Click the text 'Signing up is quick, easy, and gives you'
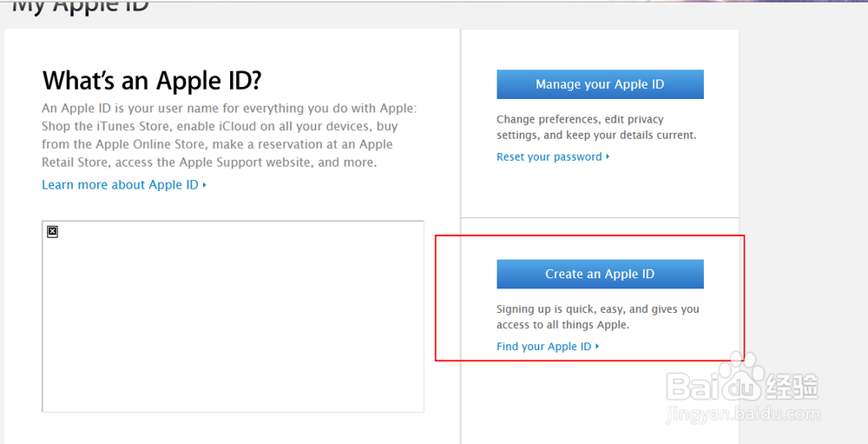Screen dimensions: 868x444 click(598, 309)
